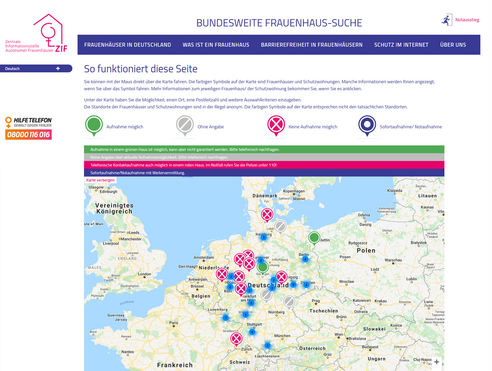Viewport: 492px width, 371px height.
Task: Open blue cluster southwest of München
Action: click(x=267, y=346)
